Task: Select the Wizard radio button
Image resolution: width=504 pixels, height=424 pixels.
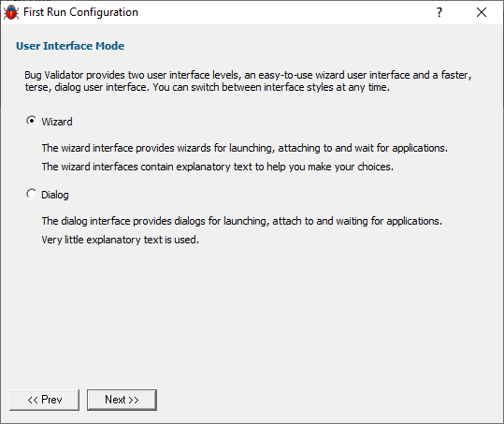Action: pos(32,121)
